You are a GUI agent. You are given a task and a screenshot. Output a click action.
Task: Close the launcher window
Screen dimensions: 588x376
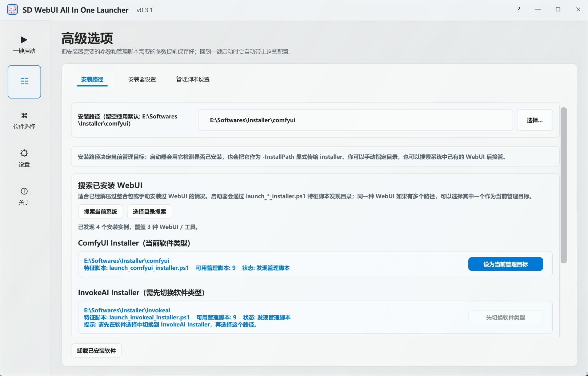tap(578, 10)
